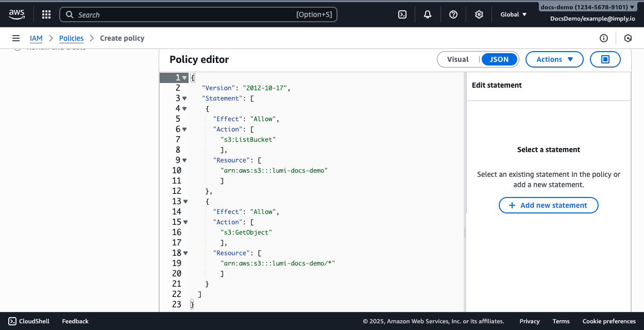This screenshot has width=644, height=330.
Task: Click the DocsDemo/example@imply.io user label
Action: (x=592, y=18)
